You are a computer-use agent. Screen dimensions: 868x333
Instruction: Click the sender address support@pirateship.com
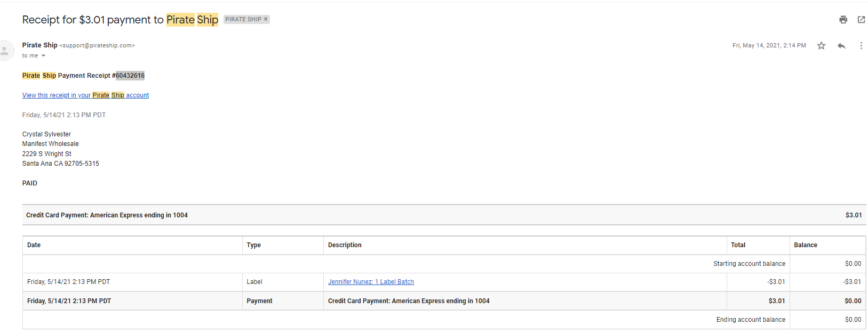(x=97, y=46)
